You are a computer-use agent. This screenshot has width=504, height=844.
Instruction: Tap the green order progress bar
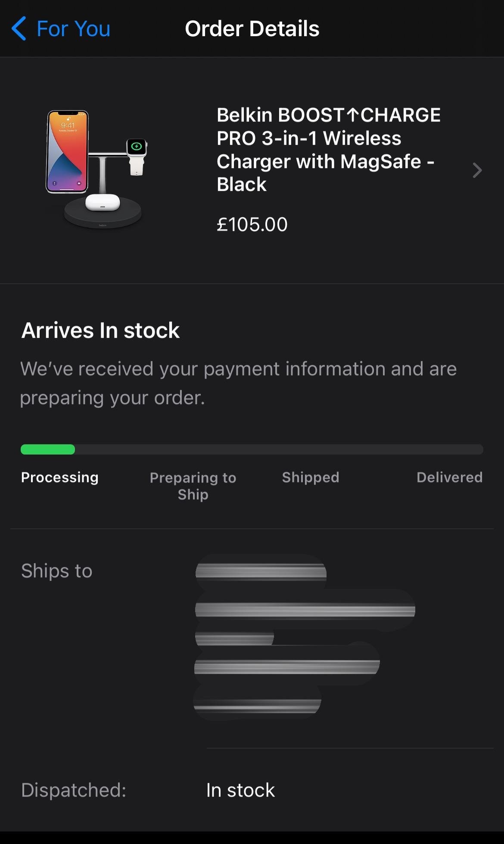[x=48, y=449]
